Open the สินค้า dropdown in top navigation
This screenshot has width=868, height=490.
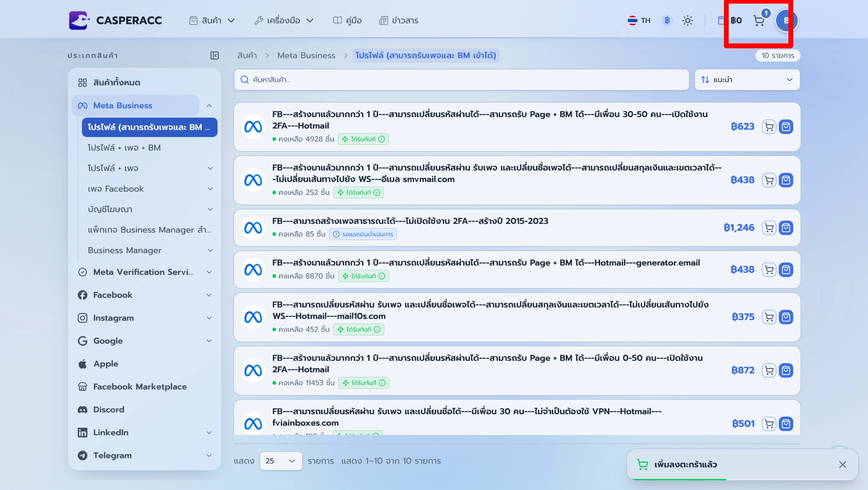[212, 20]
